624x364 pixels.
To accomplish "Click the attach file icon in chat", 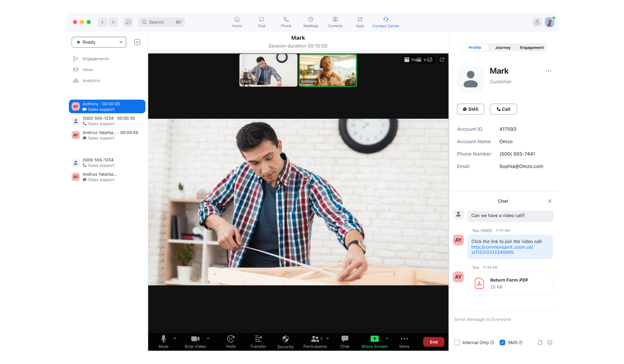I will pyautogui.click(x=540, y=342).
